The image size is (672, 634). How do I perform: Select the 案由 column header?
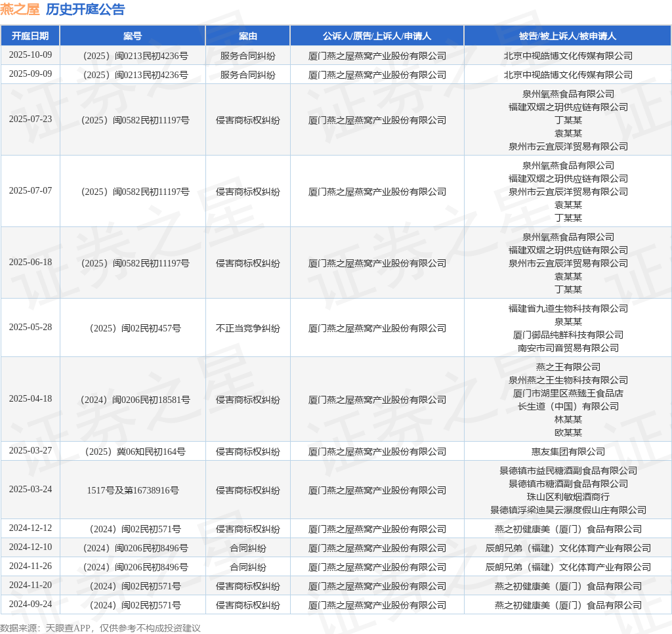tap(247, 36)
